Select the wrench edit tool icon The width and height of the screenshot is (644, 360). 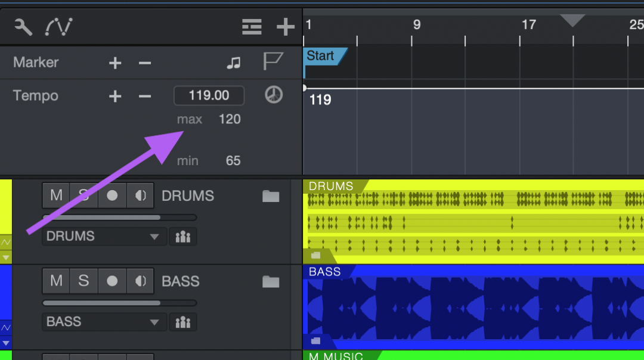click(x=23, y=26)
